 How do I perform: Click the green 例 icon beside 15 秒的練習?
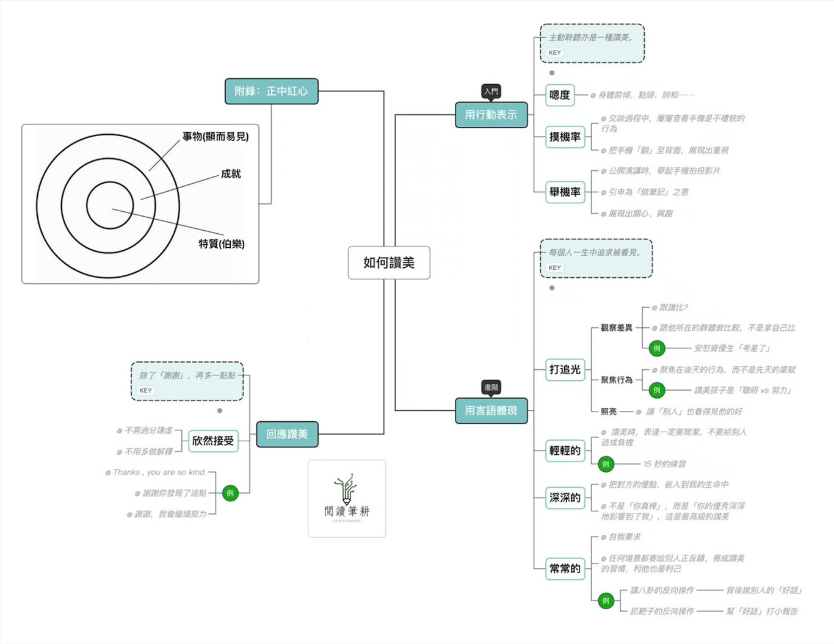pos(606,465)
